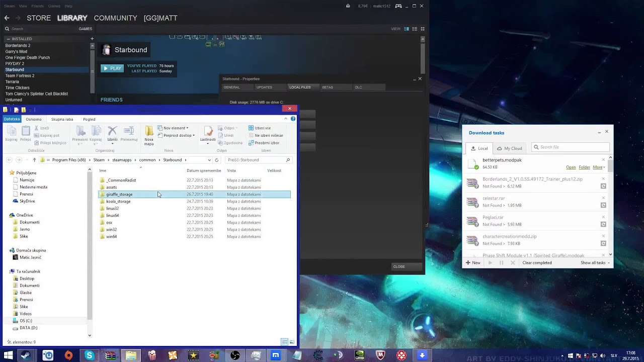This screenshot has height=362, width=644.
Task: Click the Izbriši (delete) X icon in the ribbon
Action: (x=112, y=131)
